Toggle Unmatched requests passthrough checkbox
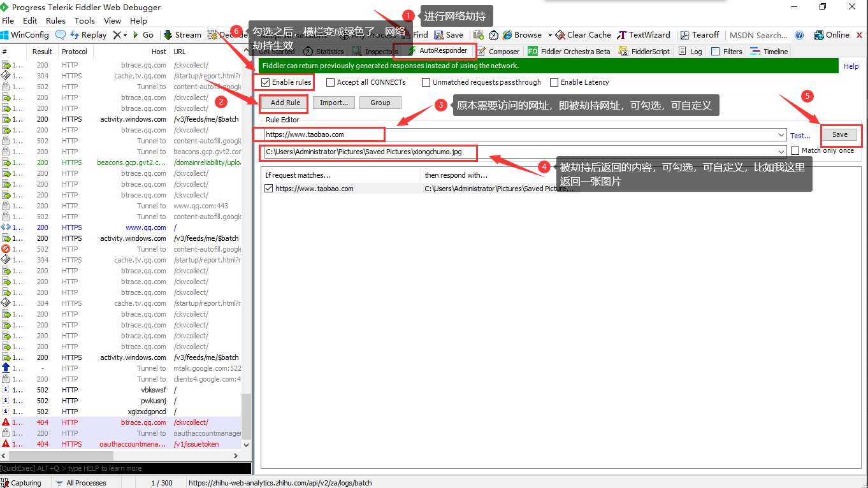Image resolution: width=868 pixels, height=488 pixels. (426, 82)
